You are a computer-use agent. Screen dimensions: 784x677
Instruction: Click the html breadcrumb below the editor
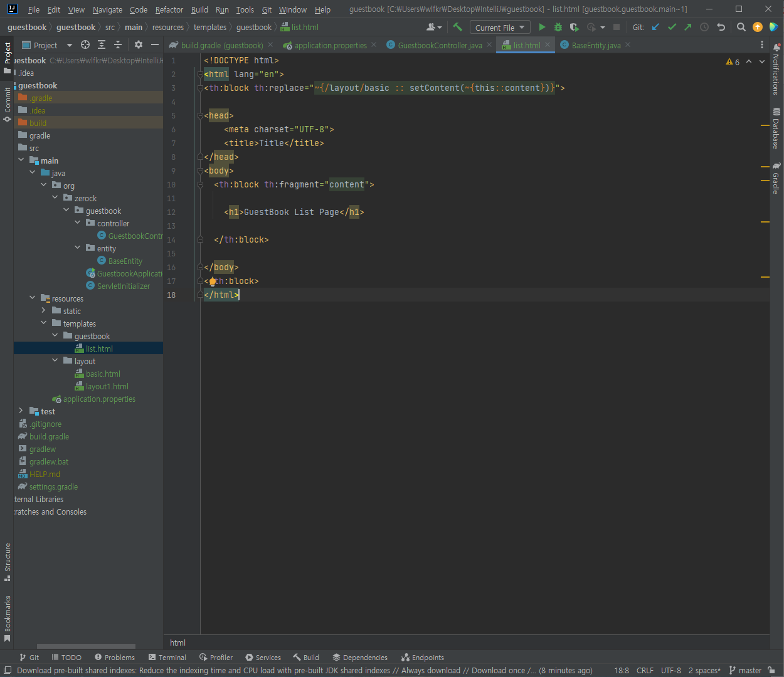tap(177, 643)
